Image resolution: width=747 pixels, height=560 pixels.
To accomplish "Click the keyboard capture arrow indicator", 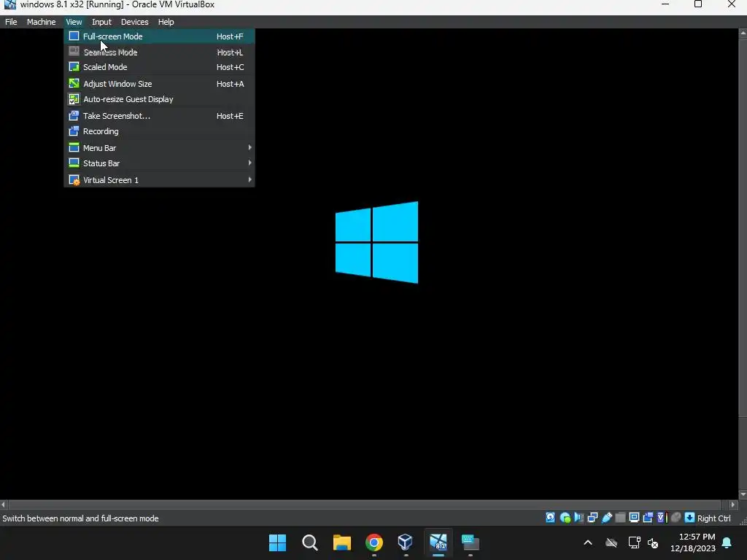I will pyautogui.click(x=689, y=518).
